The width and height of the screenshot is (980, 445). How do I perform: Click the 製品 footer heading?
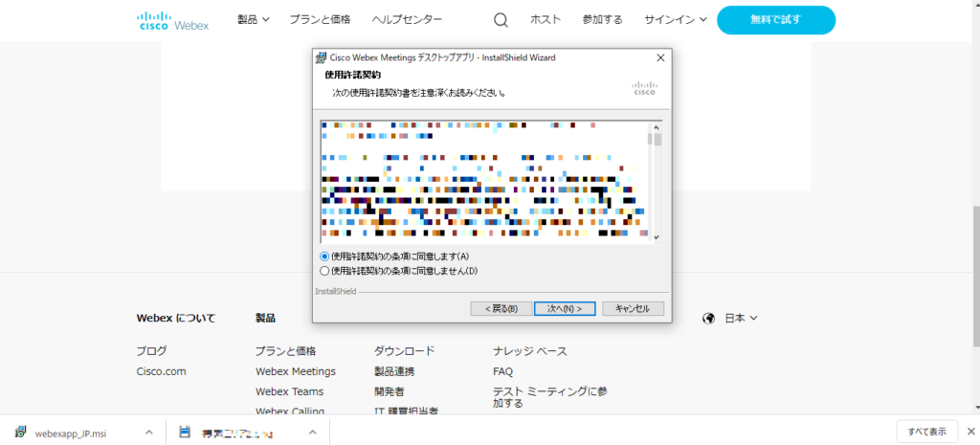pos(265,318)
